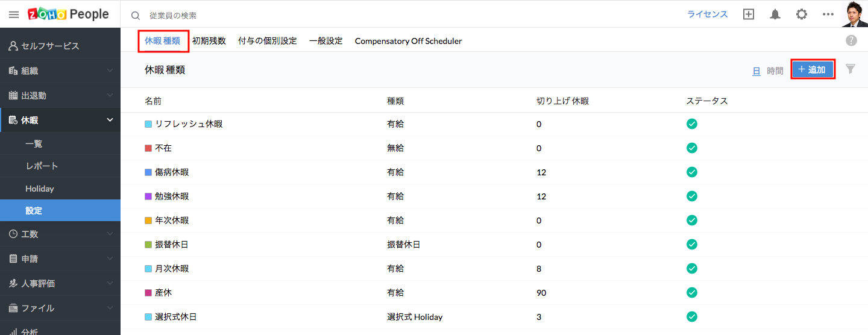Open the settings gear icon
The width and height of the screenshot is (868, 335).
click(802, 14)
